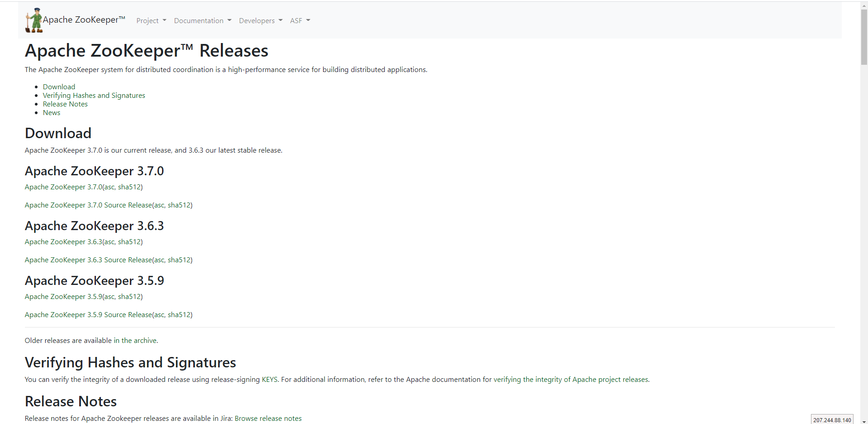This screenshot has height=424, width=868.
Task: Click the large 'Download' section heading
Action: tap(58, 133)
